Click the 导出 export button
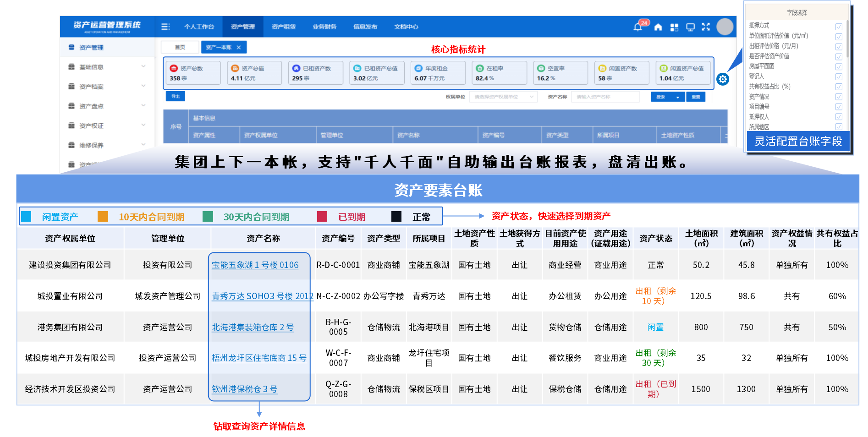Screen dimensions: 868x437 (176, 96)
